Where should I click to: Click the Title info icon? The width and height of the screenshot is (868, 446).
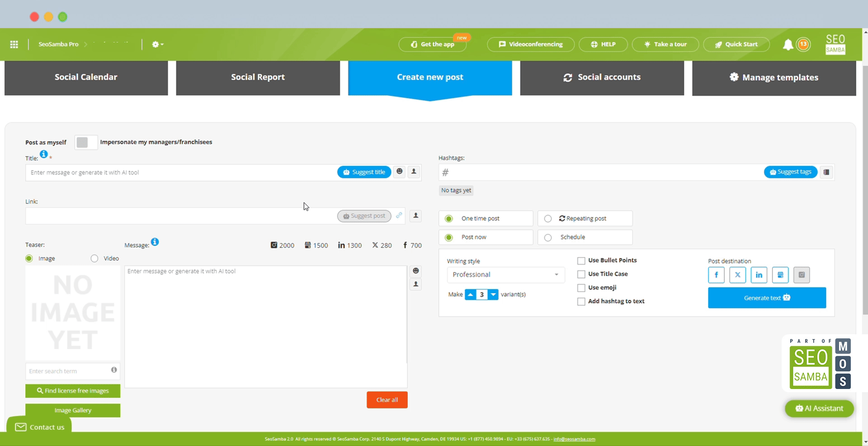coord(43,154)
